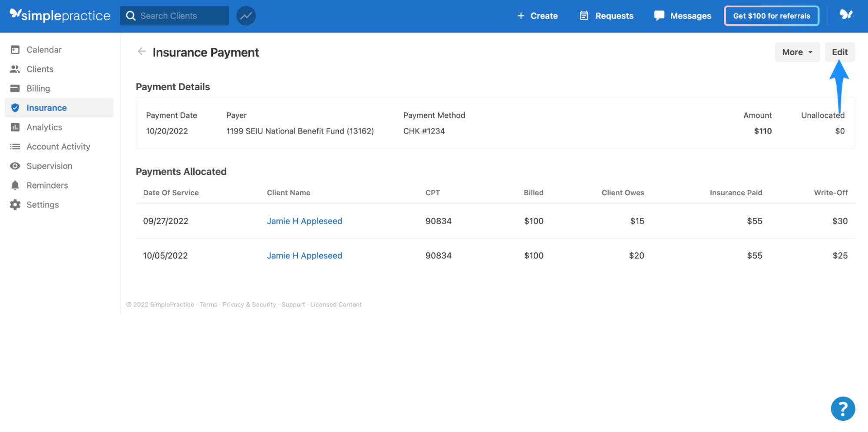Open Account Activity
The width and height of the screenshot is (868, 432).
click(58, 146)
